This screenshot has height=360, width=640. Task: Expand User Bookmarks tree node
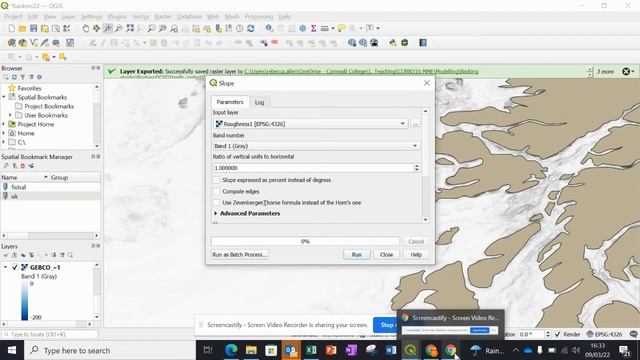pyautogui.click(x=11, y=115)
